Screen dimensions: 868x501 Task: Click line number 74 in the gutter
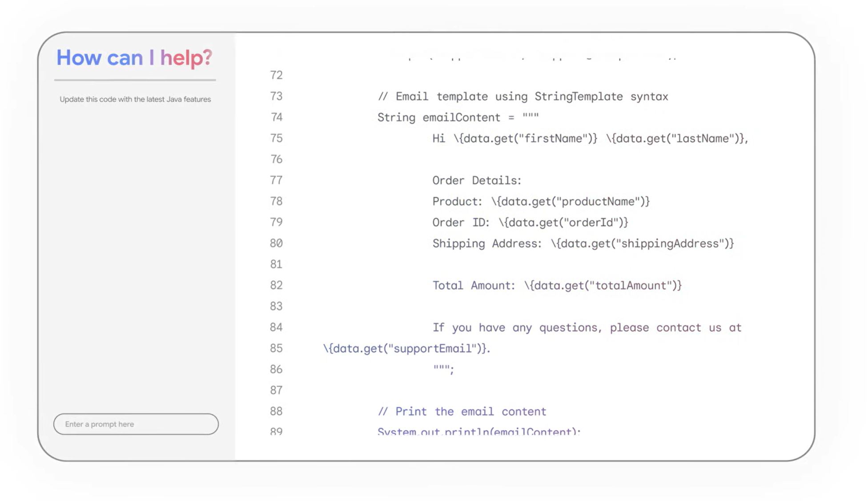tap(276, 117)
